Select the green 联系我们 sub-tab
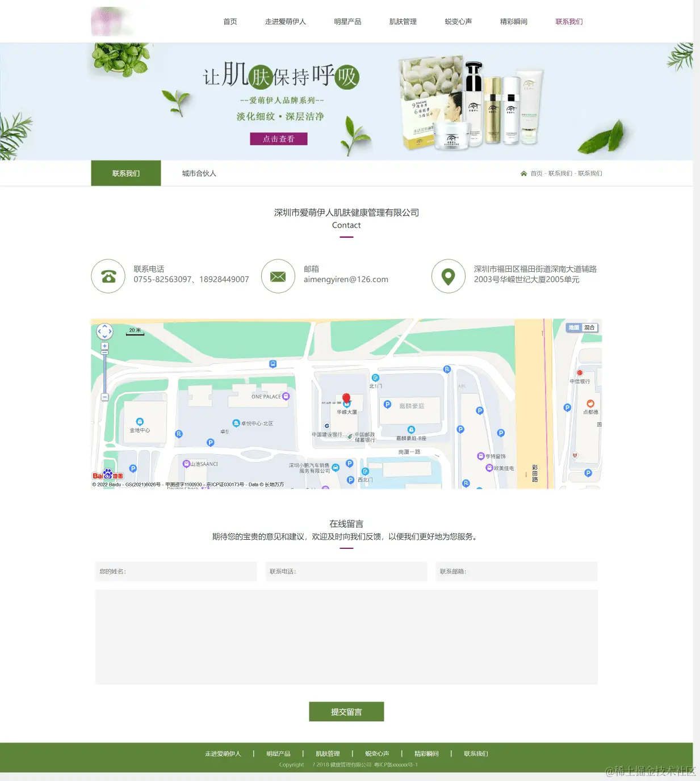The image size is (700, 781). tap(126, 173)
